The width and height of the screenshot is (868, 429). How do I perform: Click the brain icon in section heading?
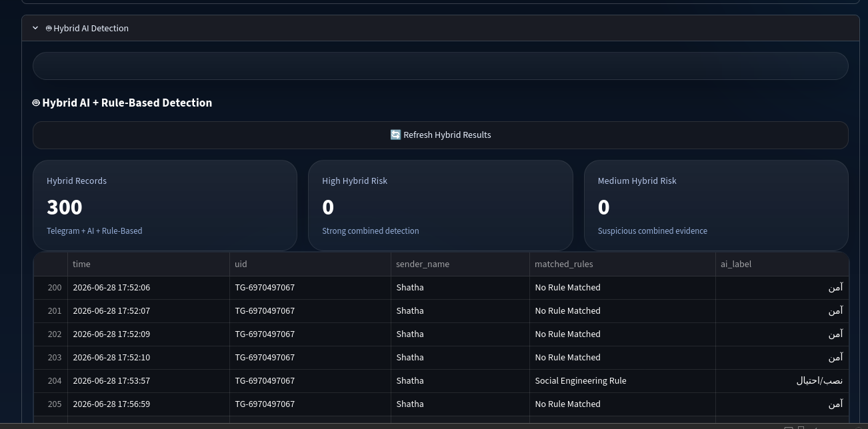36,103
